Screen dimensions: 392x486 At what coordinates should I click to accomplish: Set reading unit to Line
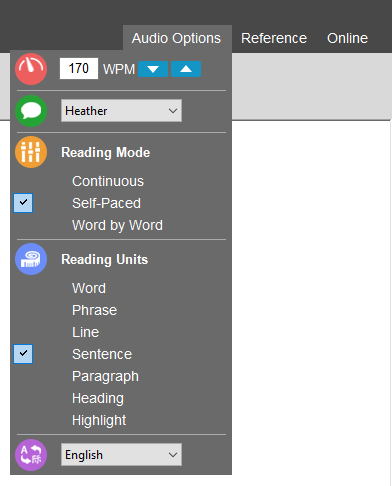(x=85, y=332)
